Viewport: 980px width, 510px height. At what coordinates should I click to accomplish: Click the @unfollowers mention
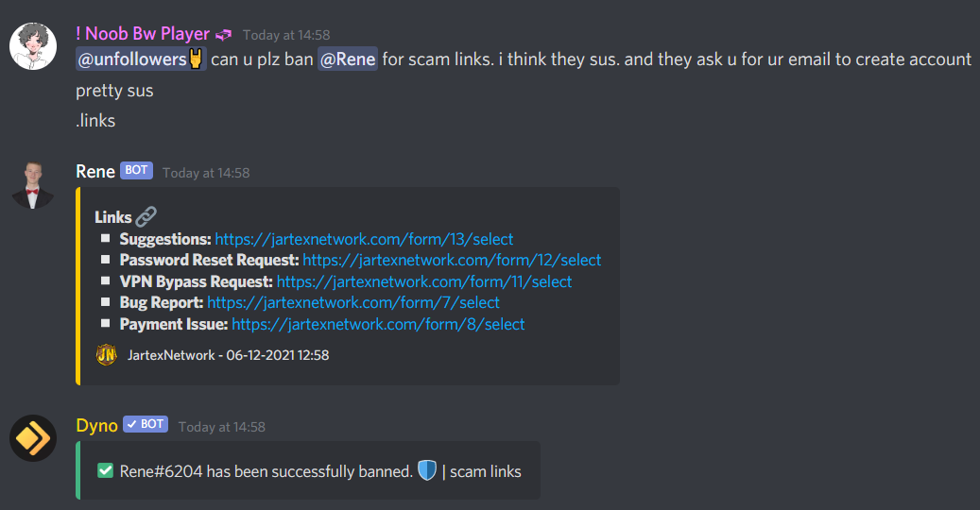pyautogui.click(x=141, y=59)
